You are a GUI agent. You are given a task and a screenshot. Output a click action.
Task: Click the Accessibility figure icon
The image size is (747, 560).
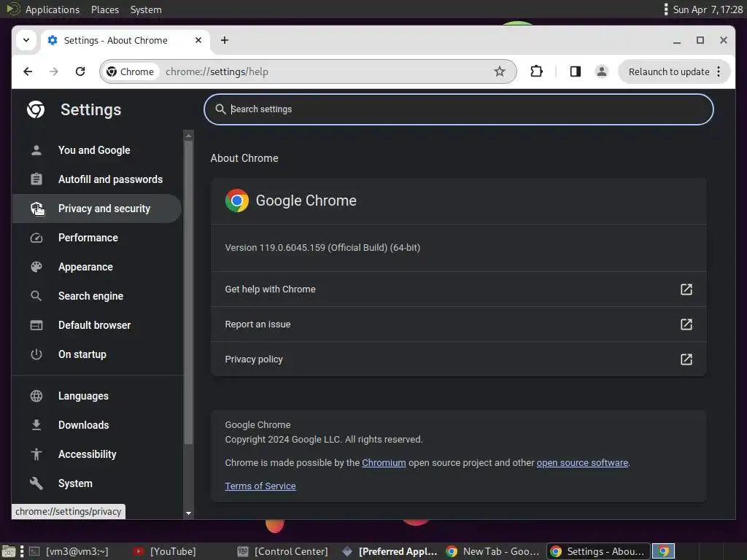[36, 454]
